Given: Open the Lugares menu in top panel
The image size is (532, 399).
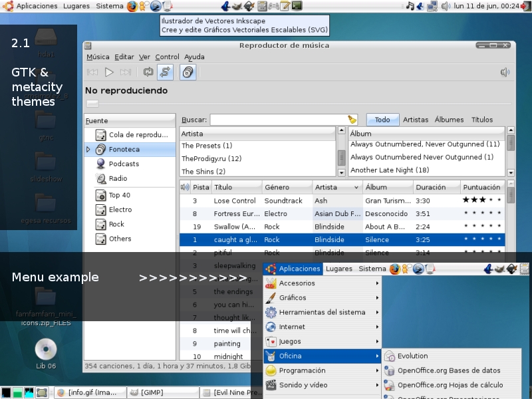Looking at the screenshot, I should point(76,6).
